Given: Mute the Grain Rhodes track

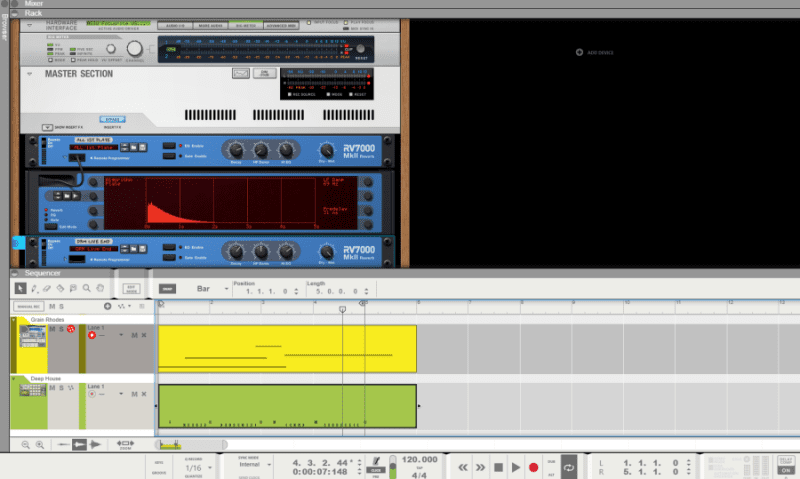Looking at the screenshot, I should pyautogui.click(x=52, y=329).
